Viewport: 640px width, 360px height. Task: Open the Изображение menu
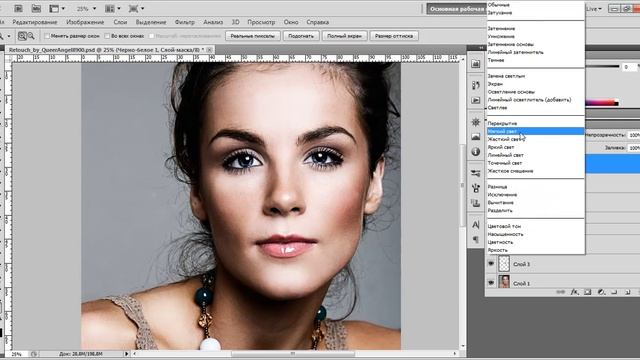(85, 22)
